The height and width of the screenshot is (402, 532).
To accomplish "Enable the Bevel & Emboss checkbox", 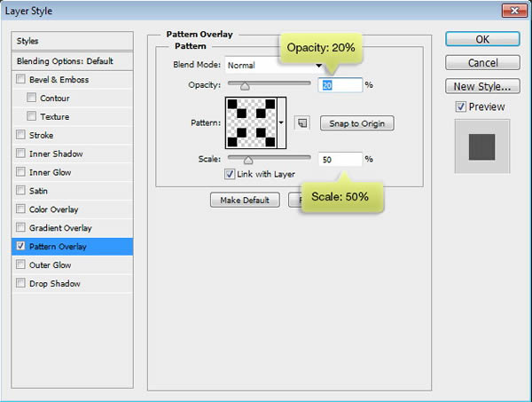I will [x=20, y=79].
